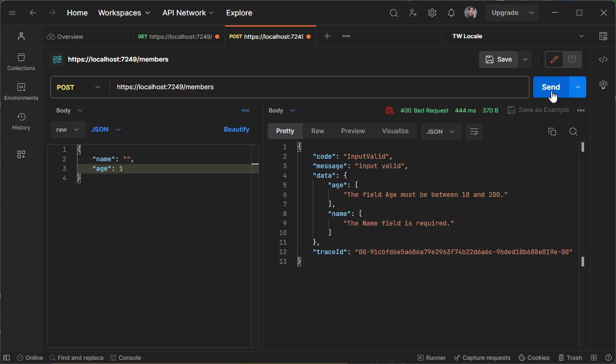Open the request Body section dropdown
Image resolution: width=616 pixels, height=364 pixels.
coord(70,110)
